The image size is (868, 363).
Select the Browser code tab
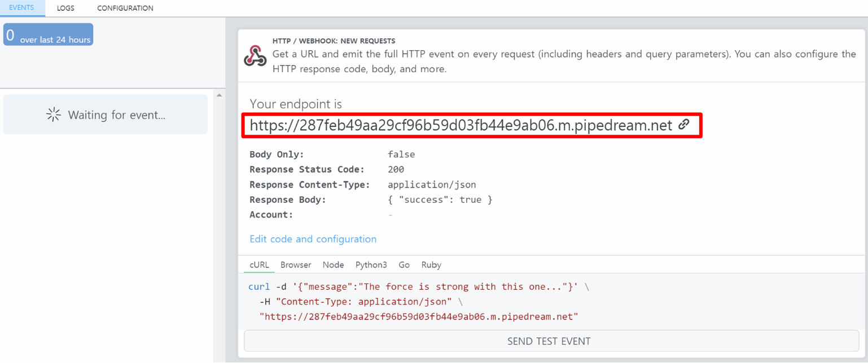(x=296, y=265)
